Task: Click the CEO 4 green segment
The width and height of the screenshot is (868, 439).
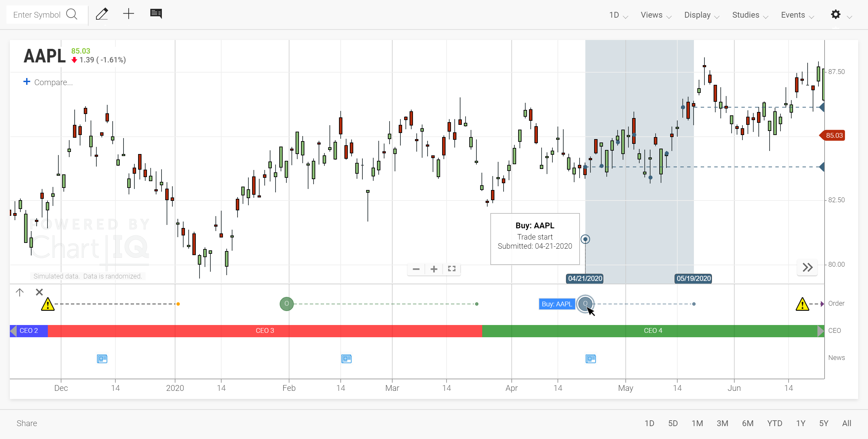Action: [x=653, y=331]
